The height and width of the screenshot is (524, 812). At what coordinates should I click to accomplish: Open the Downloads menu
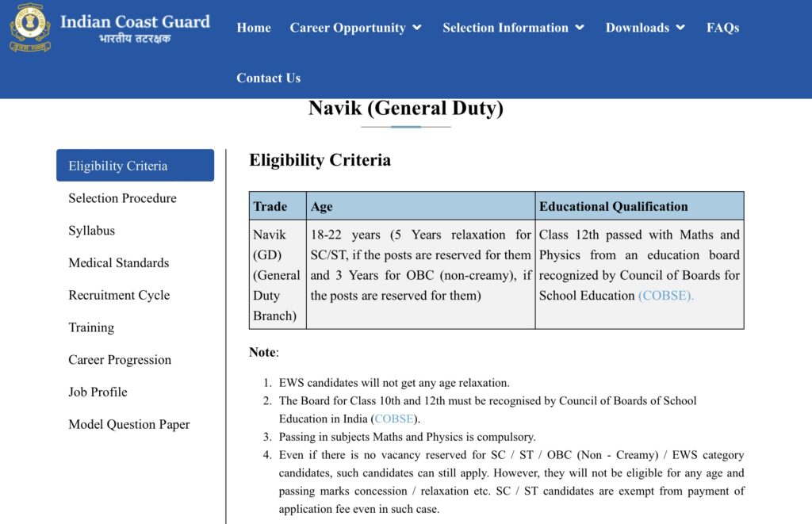638,28
